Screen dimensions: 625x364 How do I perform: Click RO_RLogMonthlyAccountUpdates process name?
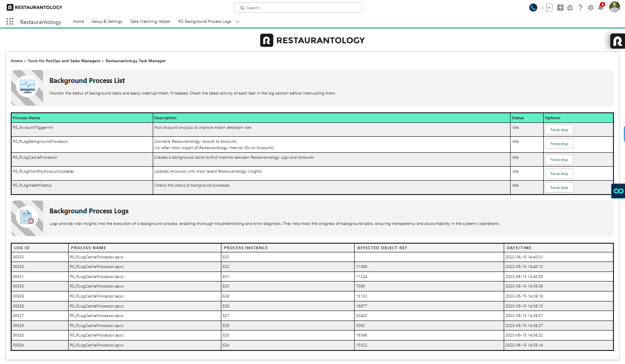pyautogui.click(x=43, y=171)
